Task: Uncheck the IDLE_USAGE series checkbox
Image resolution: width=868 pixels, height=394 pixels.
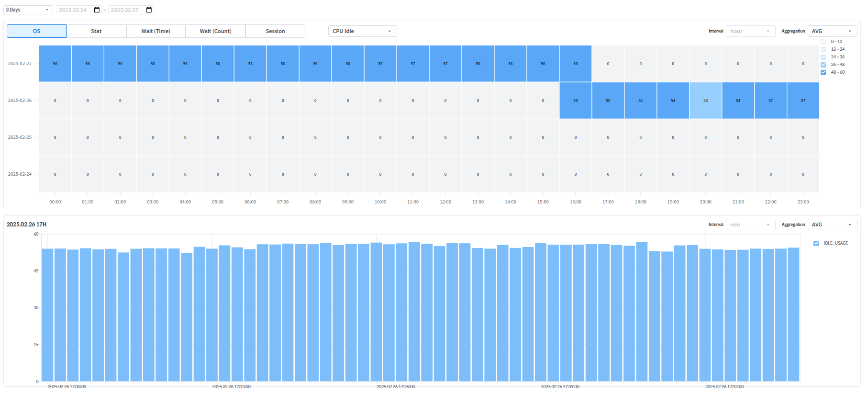Action: click(x=816, y=243)
